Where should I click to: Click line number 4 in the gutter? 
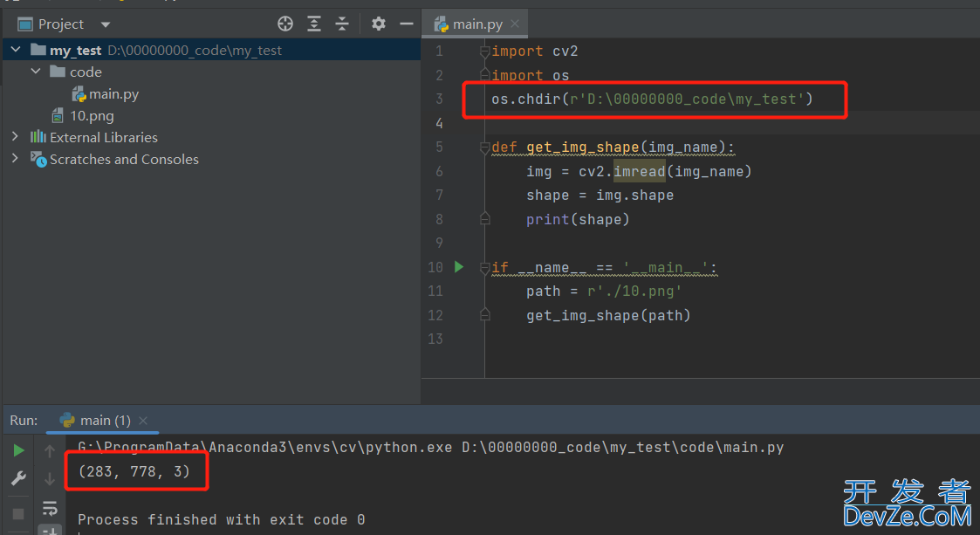[x=439, y=123]
